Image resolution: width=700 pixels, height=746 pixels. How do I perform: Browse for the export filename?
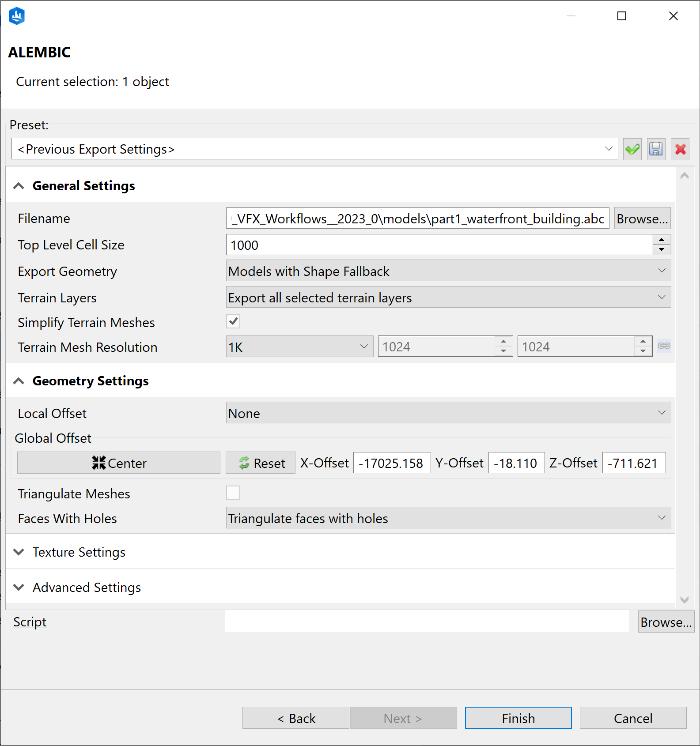coord(642,219)
